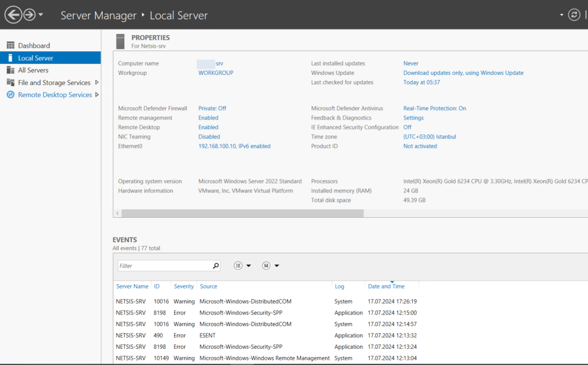This screenshot has width=588, height=365.
Task: Click Not activated Product ID link
Action: 420,146
